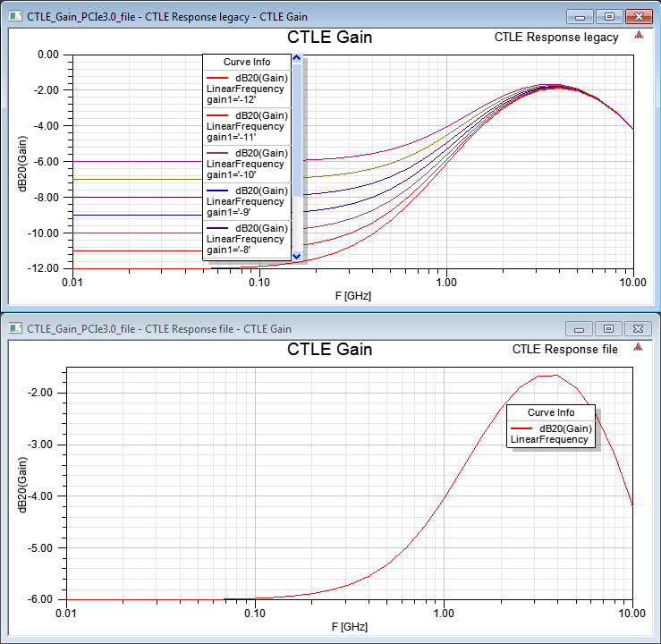This screenshot has width=661, height=644.
Task: Select the gain1='-9' curve legend entry
Action: click(247, 201)
